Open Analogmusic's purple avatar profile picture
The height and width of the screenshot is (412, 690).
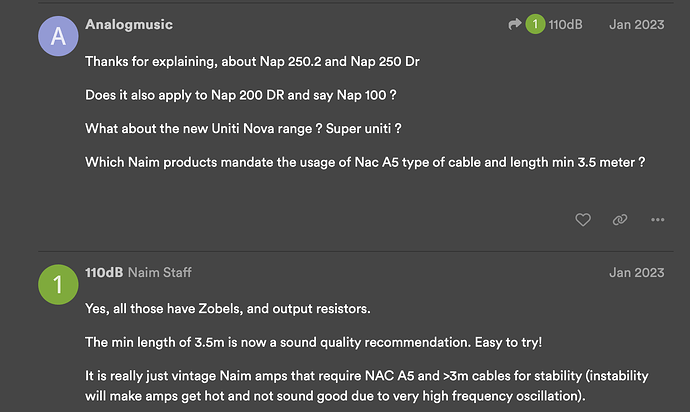pyautogui.click(x=58, y=36)
